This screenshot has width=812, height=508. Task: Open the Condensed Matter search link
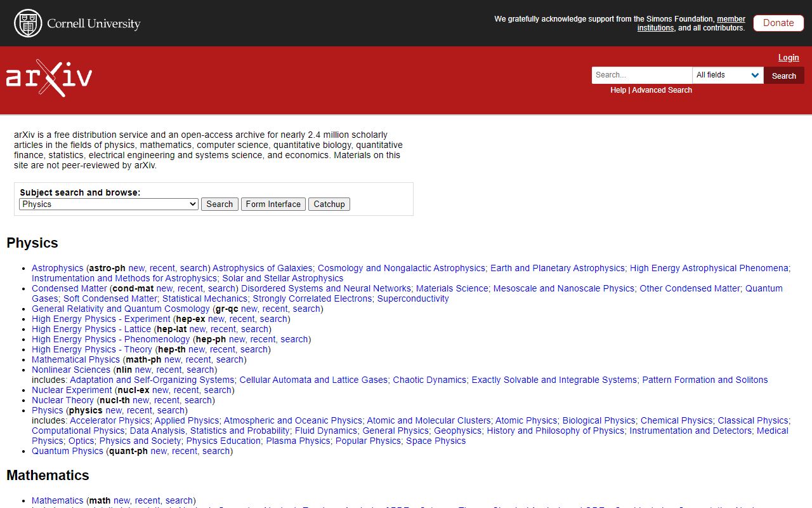[x=221, y=288]
